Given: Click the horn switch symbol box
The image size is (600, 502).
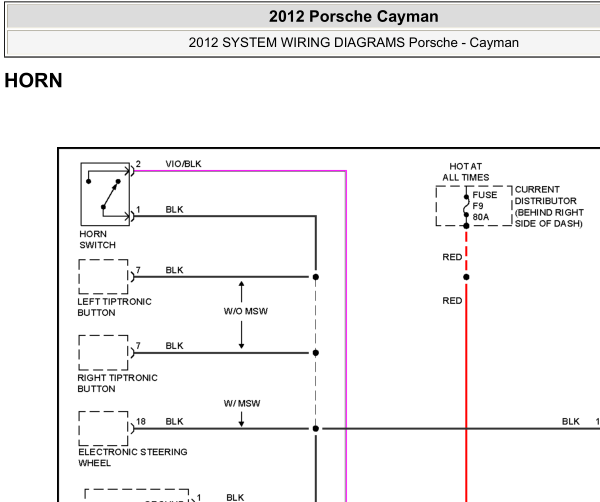Looking at the screenshot, I should point(105,194).
